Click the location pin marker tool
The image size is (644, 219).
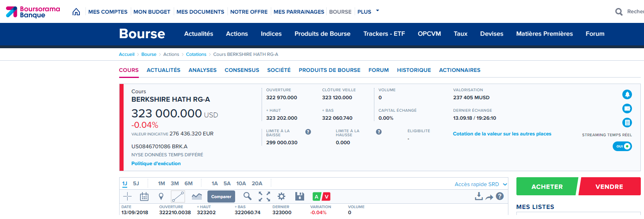[161, 196]
